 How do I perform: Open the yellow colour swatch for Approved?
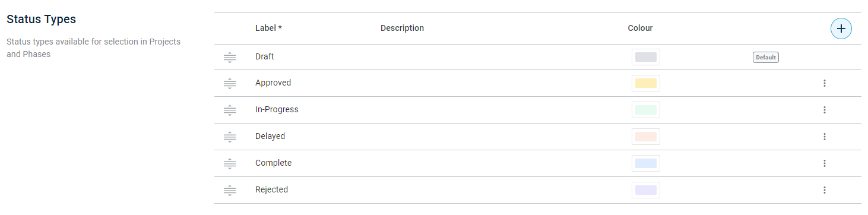pos(646,83)
